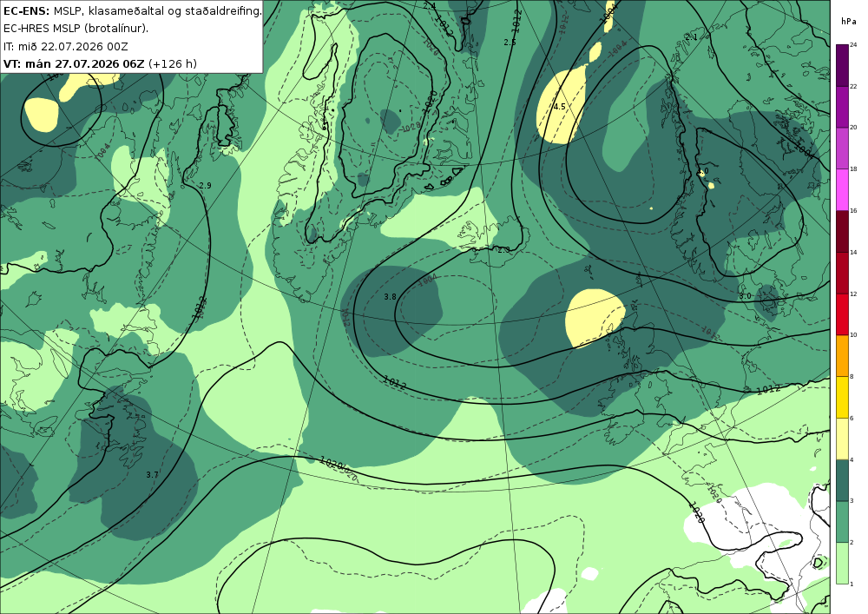Click the hPa unit label above colorbar
Viewport: 868px width, 614px height.
848,22
